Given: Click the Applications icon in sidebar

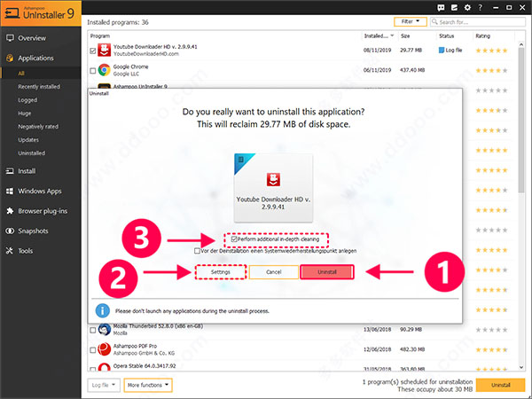Looking at the screenshot, I should point(10,58).
